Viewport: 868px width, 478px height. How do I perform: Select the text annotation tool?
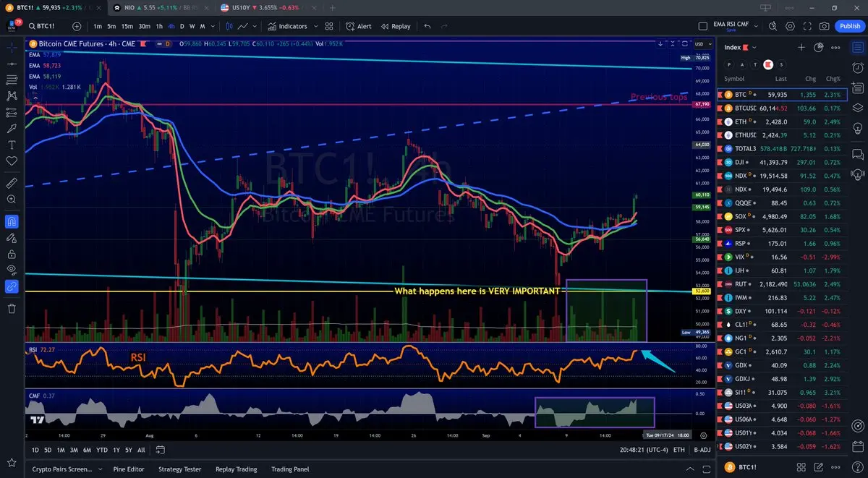[12, 144]
